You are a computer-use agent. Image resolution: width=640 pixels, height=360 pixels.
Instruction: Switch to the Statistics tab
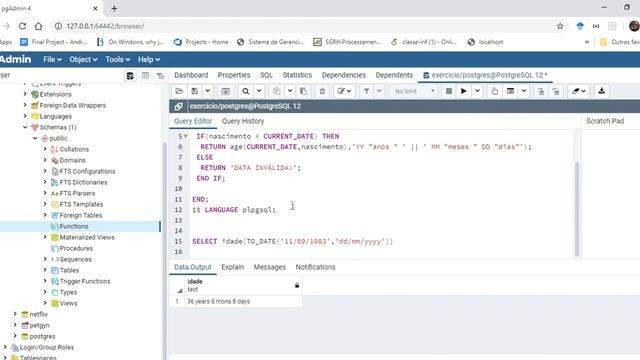pos(297,75)
